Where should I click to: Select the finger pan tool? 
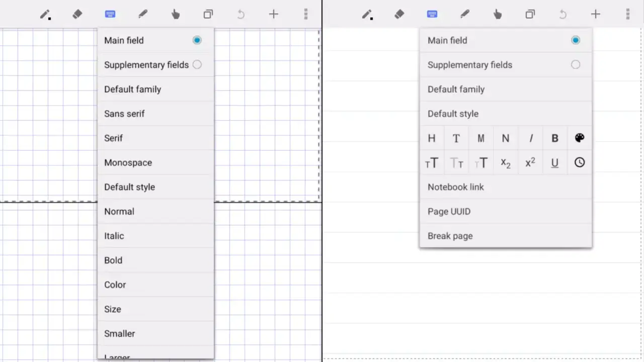click(x=176, y=15)
